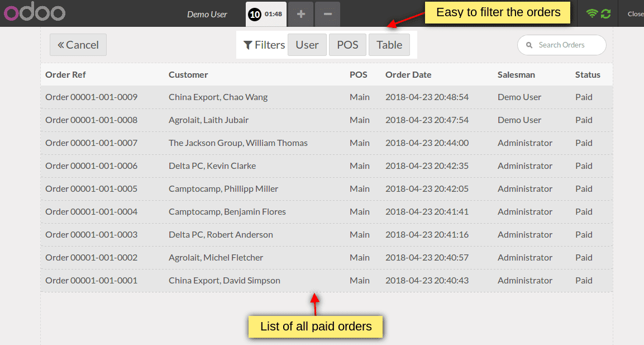Click Demo User salesman in order 0009 row

pyautogui.click(x=519, y=97)
